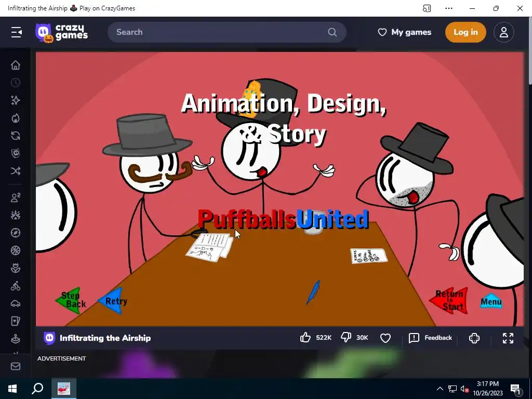
Task: Click the network tray icon
Action: (453, 389)
